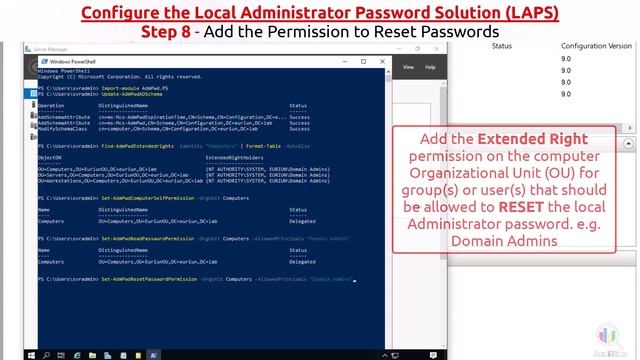Launch Internet Explorer from taskbar

click(77, 356)
